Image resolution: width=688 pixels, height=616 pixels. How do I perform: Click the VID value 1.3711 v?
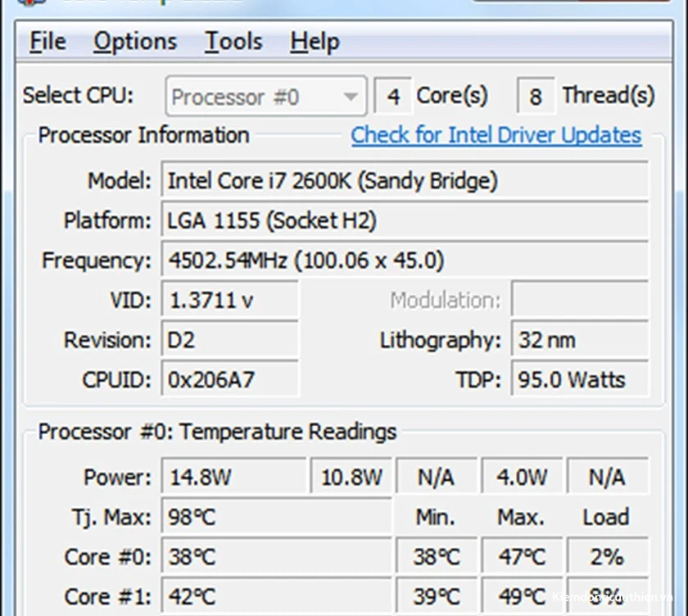pyautogui.click(x=230, y=300)
